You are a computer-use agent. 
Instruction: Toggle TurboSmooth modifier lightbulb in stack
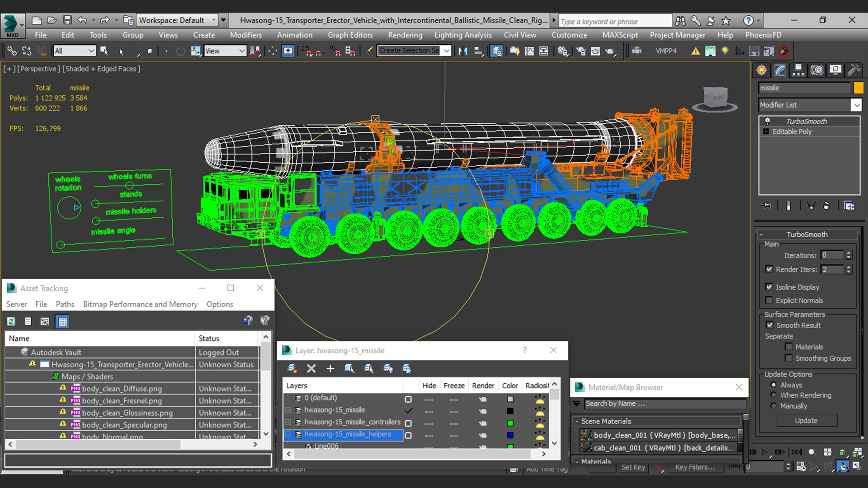coord(767,121)
